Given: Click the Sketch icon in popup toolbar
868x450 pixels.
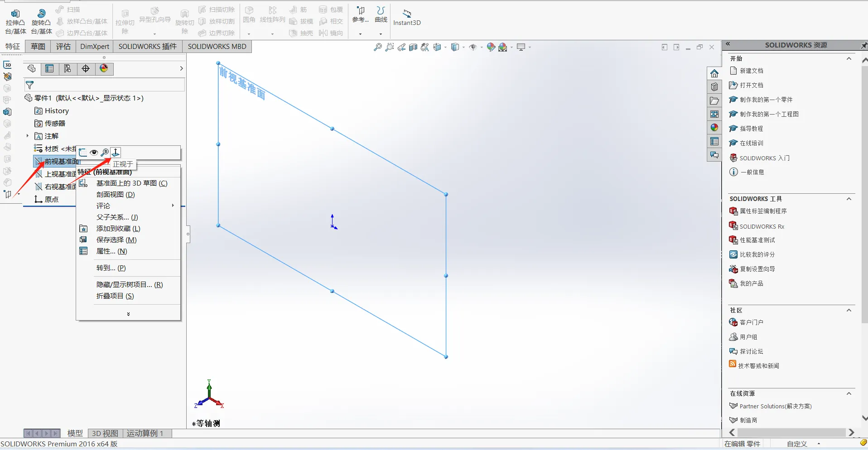Looking at the screenshot, I should [82, 152].
